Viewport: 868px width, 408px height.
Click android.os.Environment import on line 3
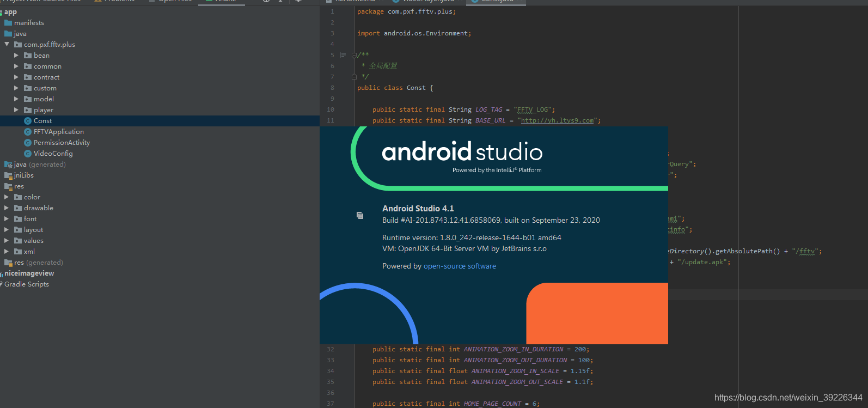tap(426, 33)
